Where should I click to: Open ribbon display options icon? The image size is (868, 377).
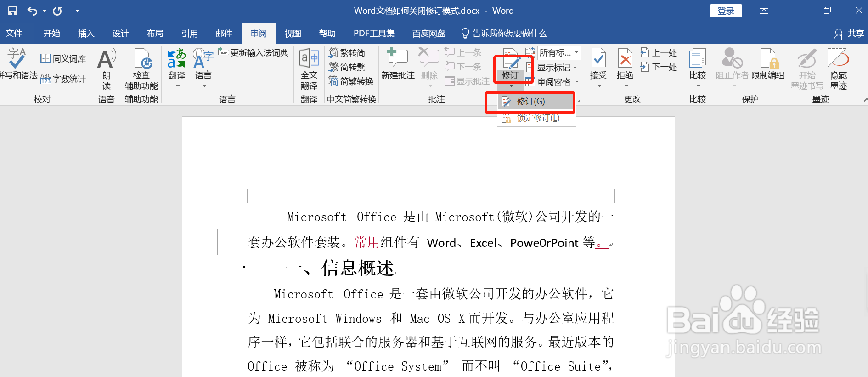(764, 11)
